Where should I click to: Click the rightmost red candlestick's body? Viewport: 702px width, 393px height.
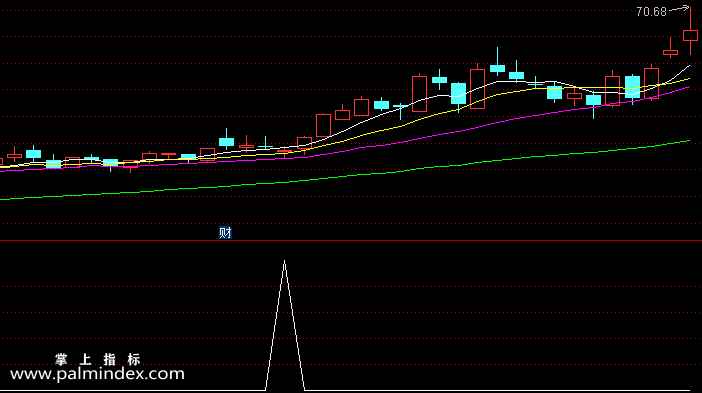point(690,36)
